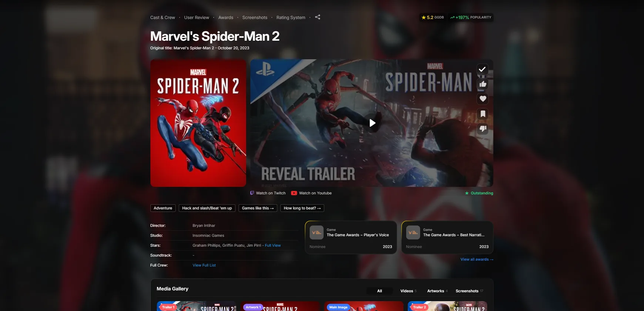Click star name Graham Phillips
This screenshot has width=644, height=311.
coord(206,245)
